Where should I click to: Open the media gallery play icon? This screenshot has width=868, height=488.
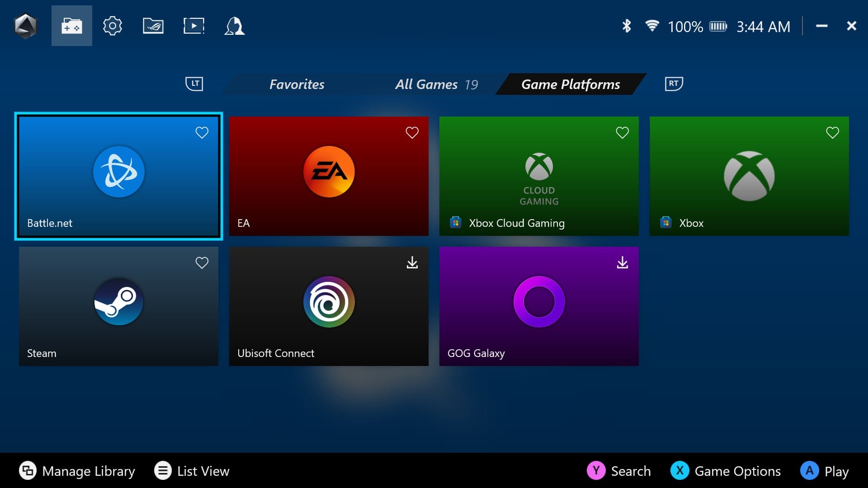point(194,26)
